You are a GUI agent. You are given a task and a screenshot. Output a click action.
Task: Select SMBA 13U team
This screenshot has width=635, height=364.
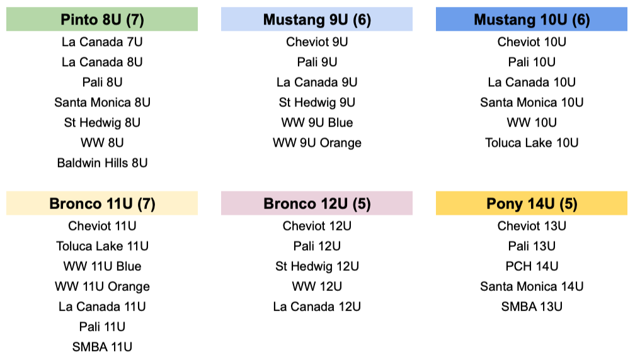tap(531, 307)
